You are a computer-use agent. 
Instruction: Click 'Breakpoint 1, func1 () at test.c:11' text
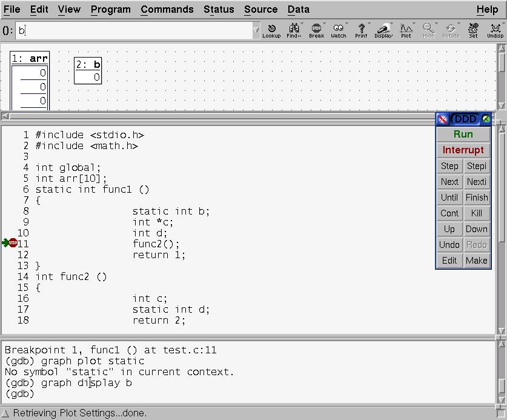click(x=111, y=350)
